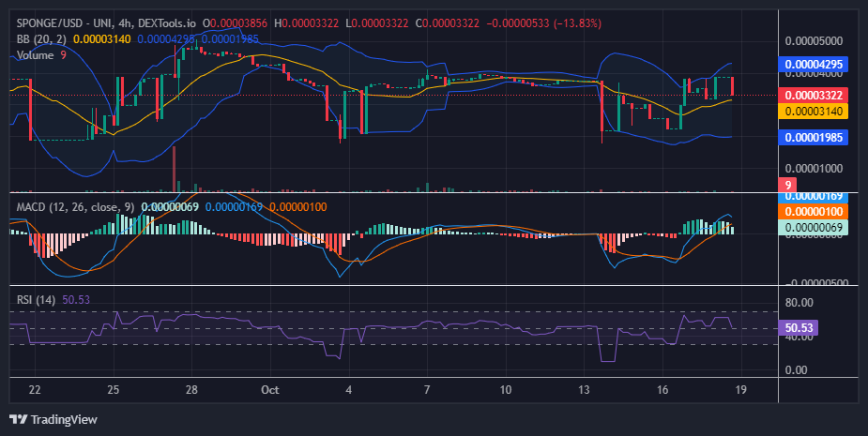Click the date label 13 on the time axis
The height and width of the screenshot is (436, 868).
pos(584,389)
